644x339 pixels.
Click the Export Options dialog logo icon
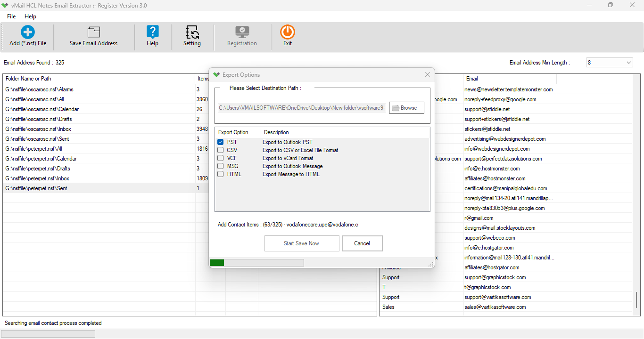coord(216,74)
